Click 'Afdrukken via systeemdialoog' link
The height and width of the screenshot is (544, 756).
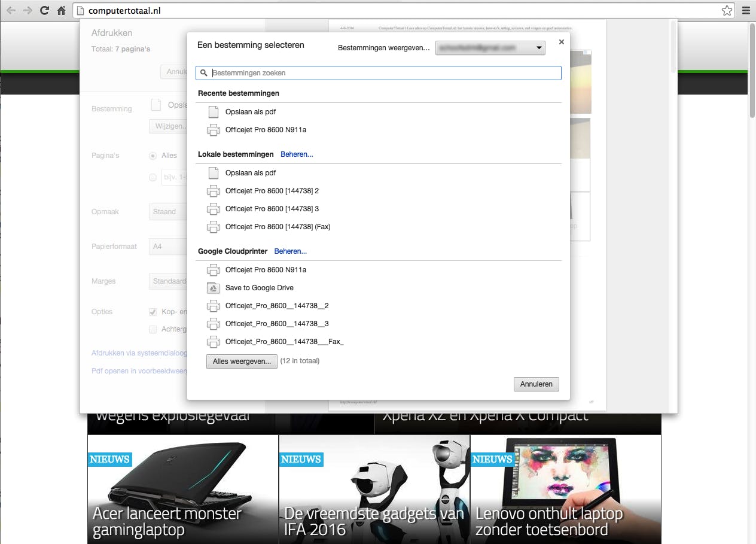pyautogui.click(x=139, y=353)
